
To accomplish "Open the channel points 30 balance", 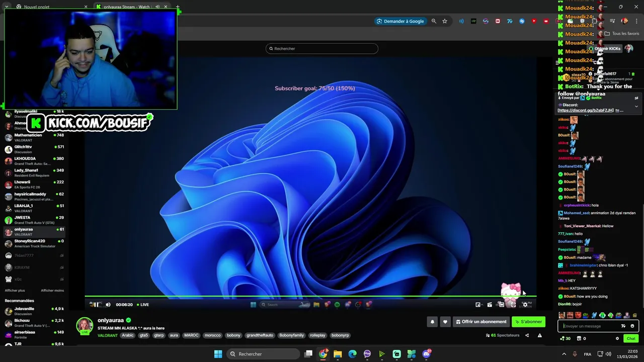I will coord(565,338).
